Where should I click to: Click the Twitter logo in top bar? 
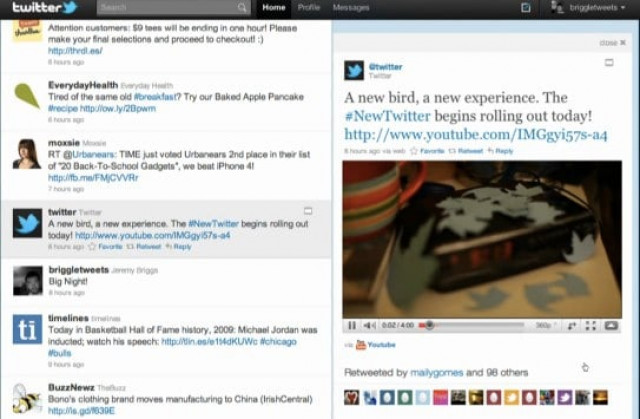tap(45, 7)
